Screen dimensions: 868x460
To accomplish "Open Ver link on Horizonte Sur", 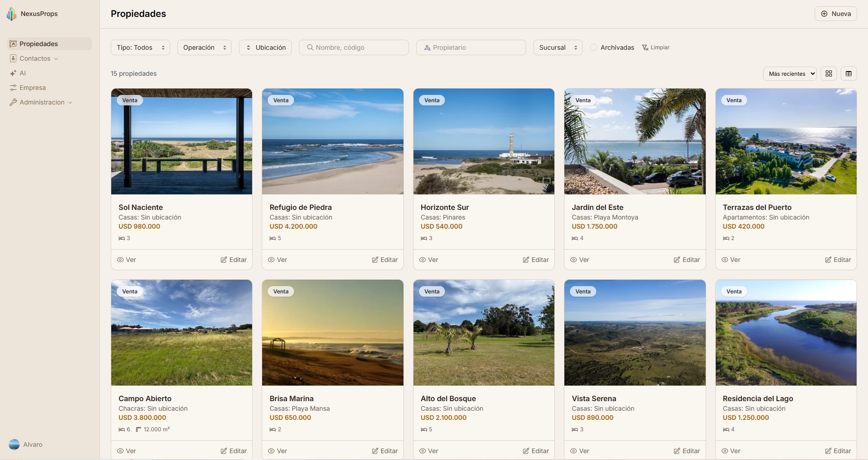I will 429,259.
